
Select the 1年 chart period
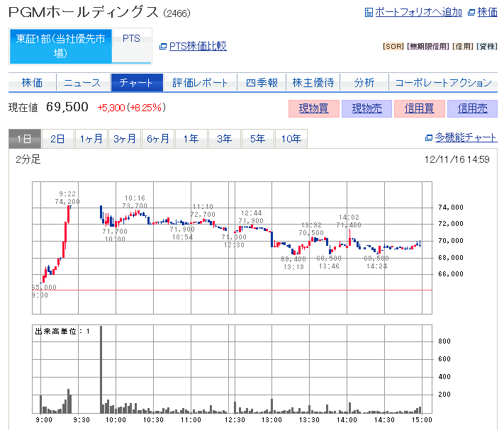pos(191,139)
